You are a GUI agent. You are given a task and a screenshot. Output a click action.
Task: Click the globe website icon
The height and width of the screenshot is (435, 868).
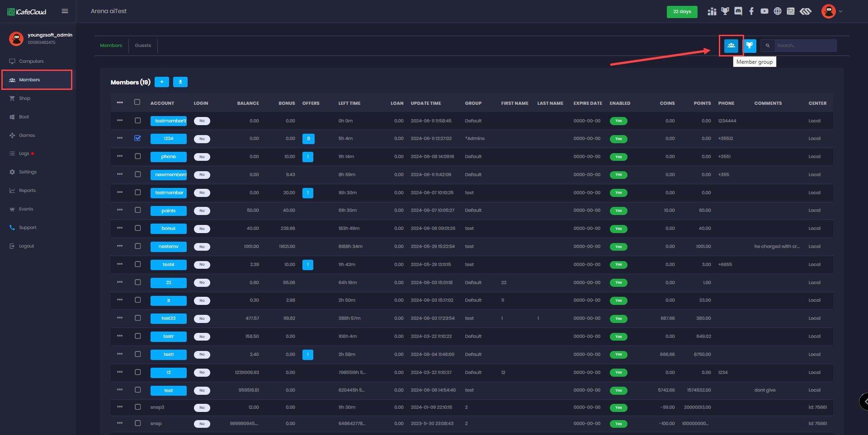(778, 11)
